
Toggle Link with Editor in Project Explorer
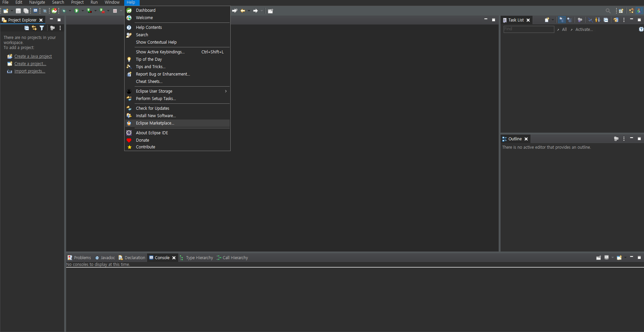(34, 28)
